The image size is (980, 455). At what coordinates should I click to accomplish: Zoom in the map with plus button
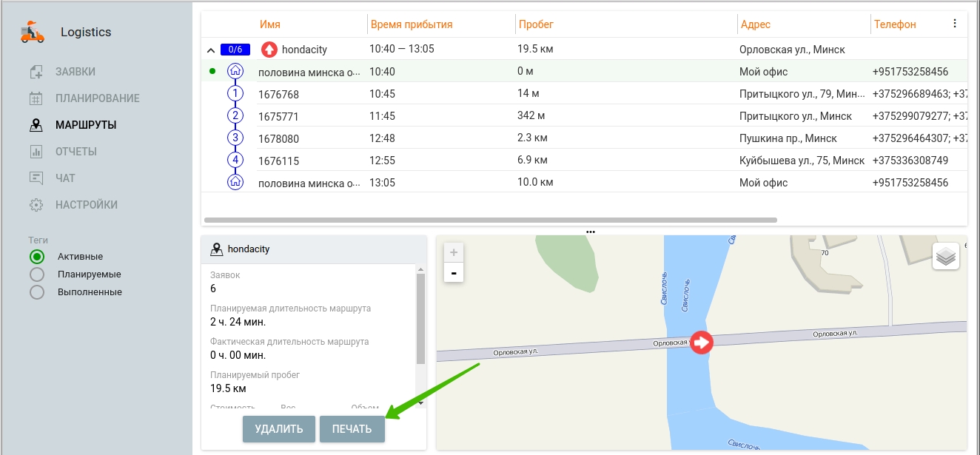(454, 252)
